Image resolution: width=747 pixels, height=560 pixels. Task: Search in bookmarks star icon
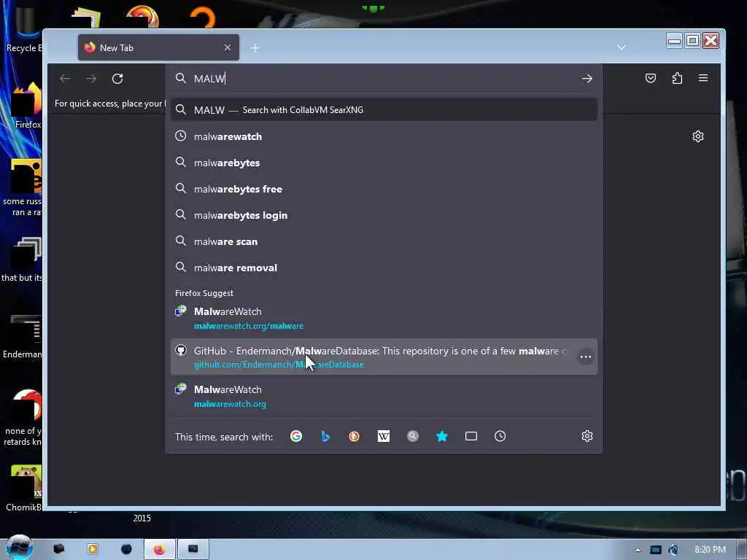tap(442, 436)
